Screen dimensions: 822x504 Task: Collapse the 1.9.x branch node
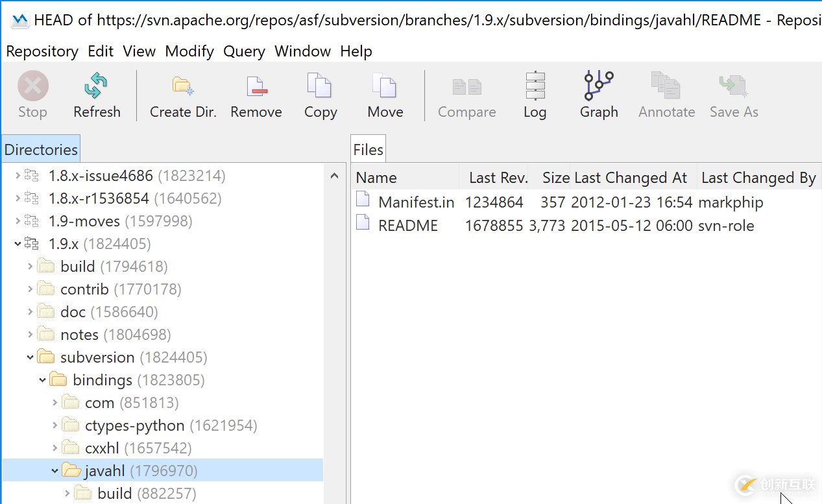tap(18, 244)
